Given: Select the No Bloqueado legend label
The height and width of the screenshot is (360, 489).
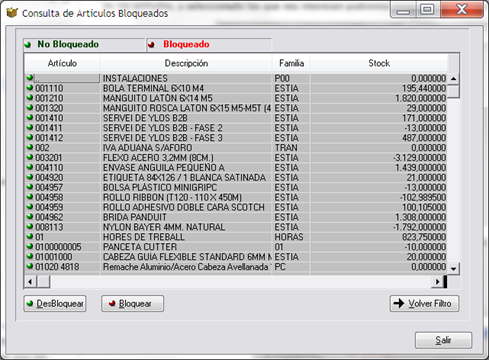Looking at the screenshot, I should pos(68,44).
